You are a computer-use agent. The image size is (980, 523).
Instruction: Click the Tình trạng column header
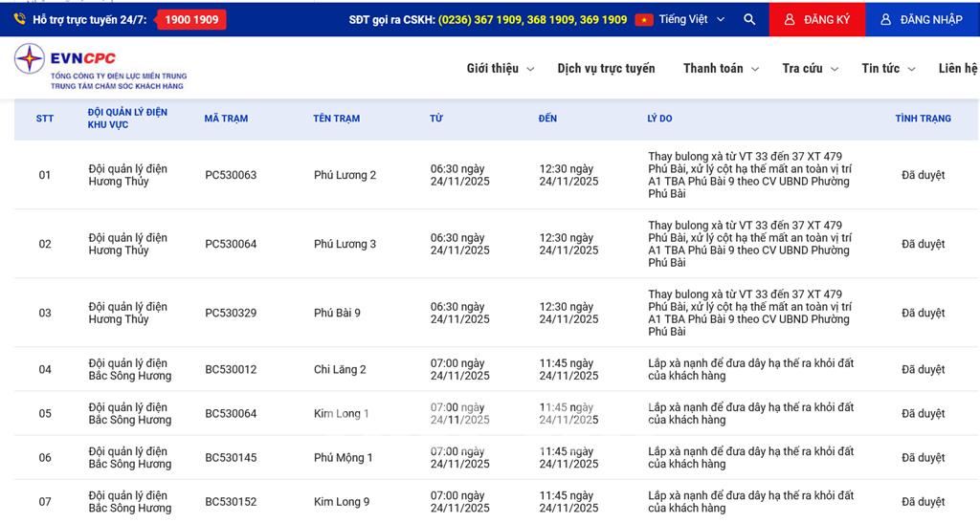923,119
